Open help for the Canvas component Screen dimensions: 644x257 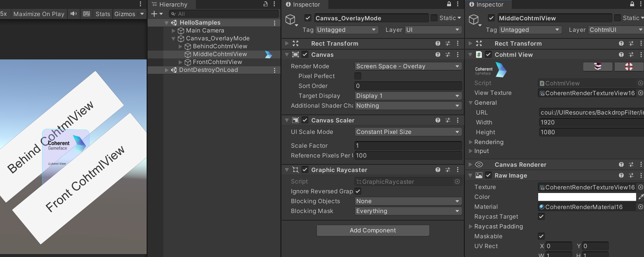point(438,54)
